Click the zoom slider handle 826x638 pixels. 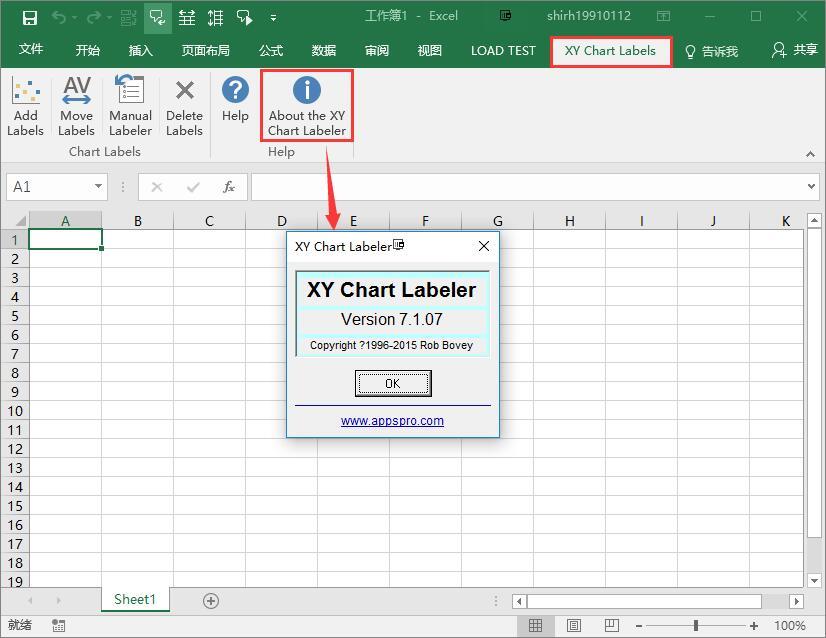coord(696,625)
